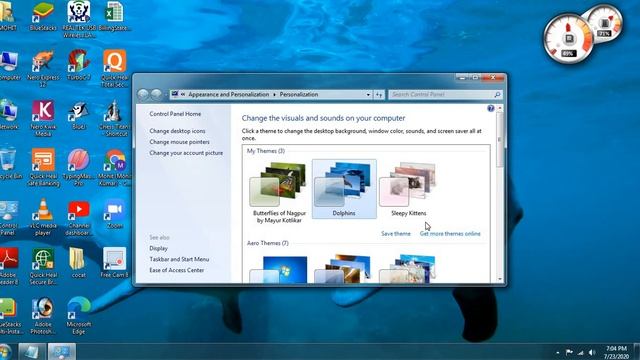Open the Display link under See also
640x360 pixels.
tap(158, 248)
